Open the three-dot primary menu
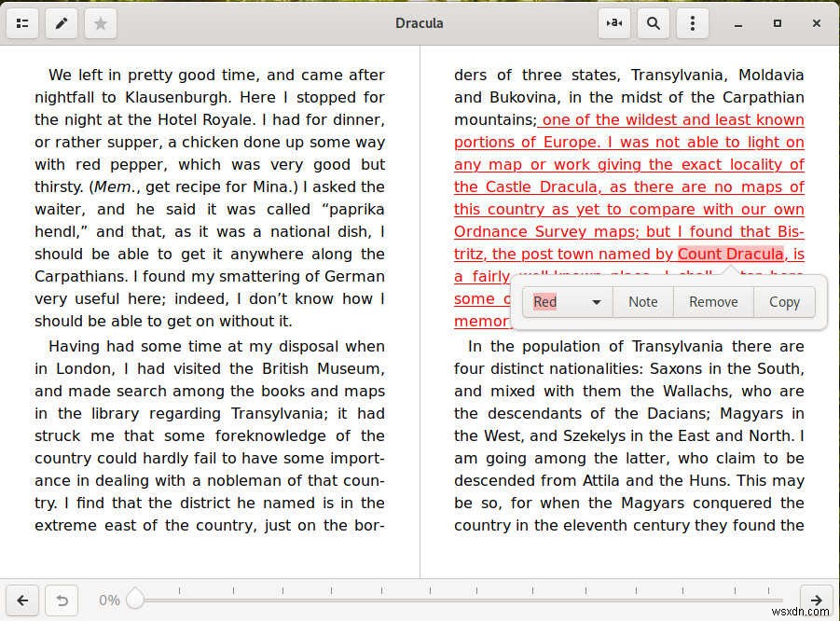 pyautogui.click(x=692, y=23)
